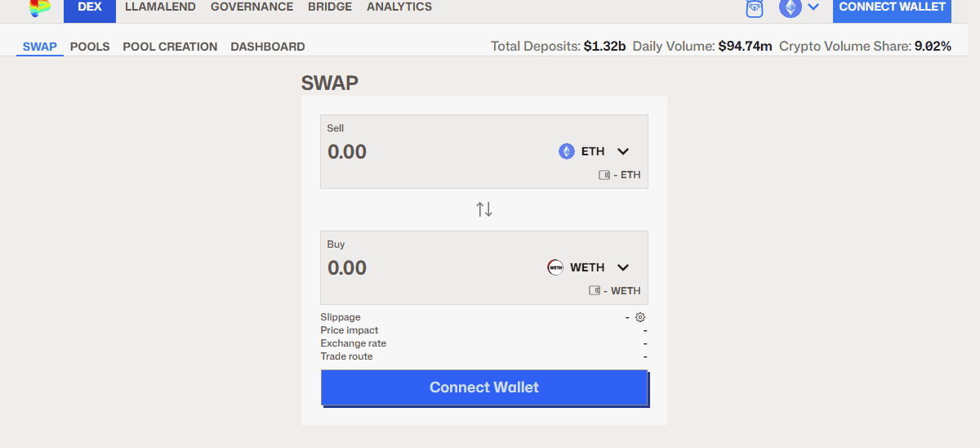Click the Price impact label
Image resolution: width=980 pixels, height=448 pixels.
[350, 330]
